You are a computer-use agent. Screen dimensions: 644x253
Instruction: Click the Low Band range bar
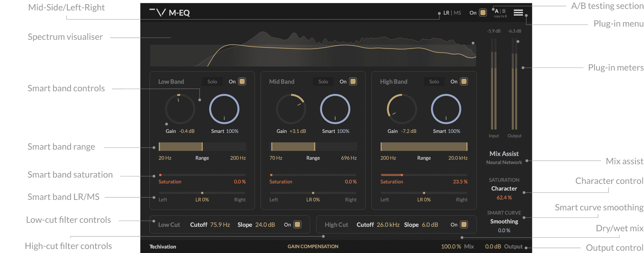[202, 146]
